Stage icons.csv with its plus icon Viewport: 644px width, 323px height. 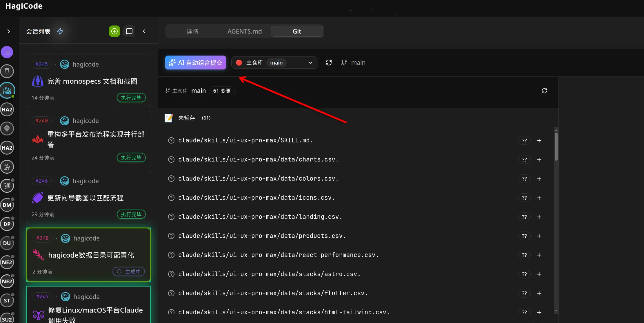click(539, 198)
